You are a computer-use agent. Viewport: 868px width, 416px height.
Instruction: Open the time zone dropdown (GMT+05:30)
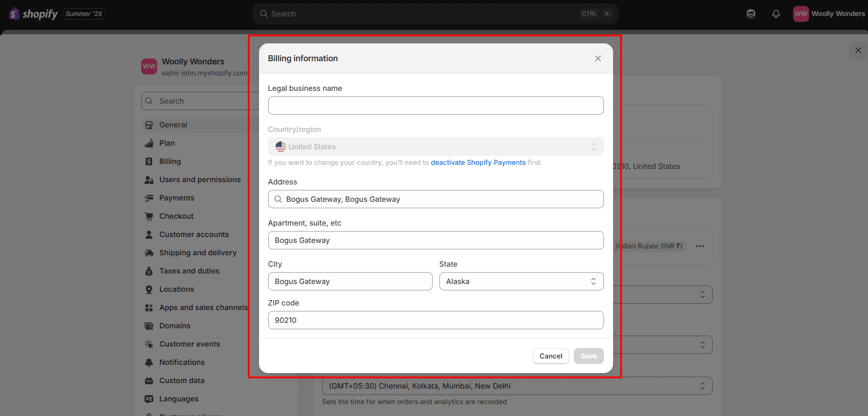517,386
